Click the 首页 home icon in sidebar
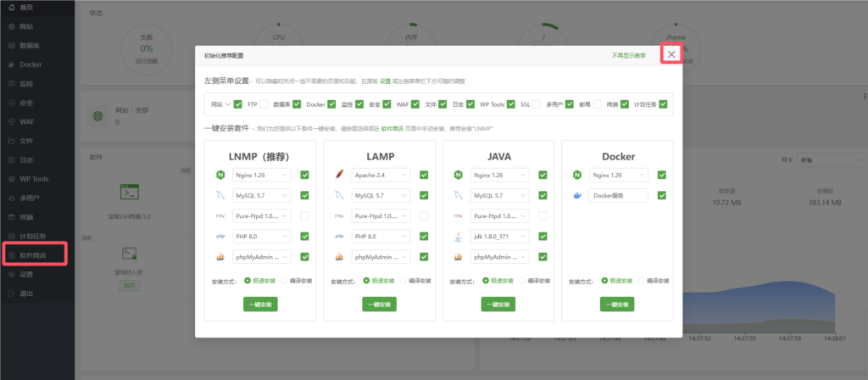Image resolution: width=868 pixels, height=380 pixels. (12, 8)
